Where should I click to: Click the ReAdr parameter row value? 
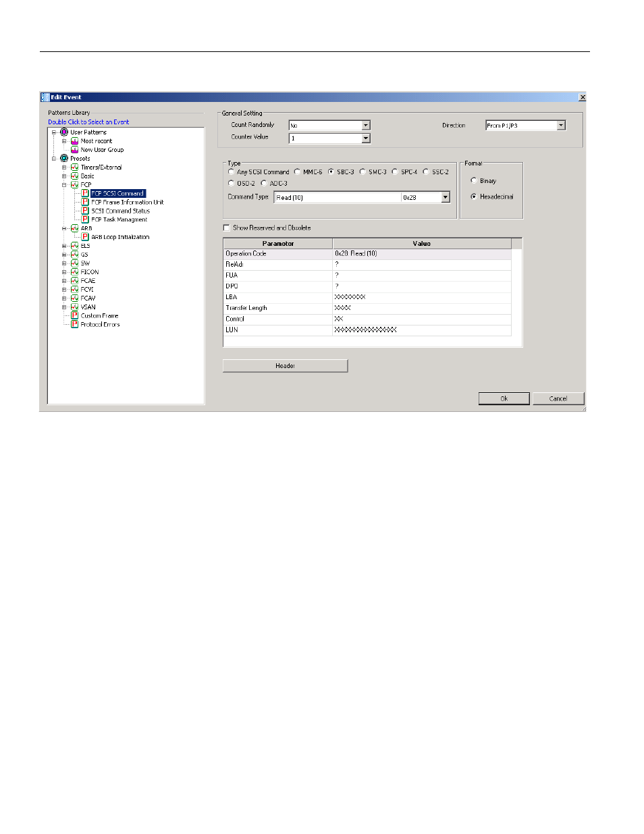[422, 265]
